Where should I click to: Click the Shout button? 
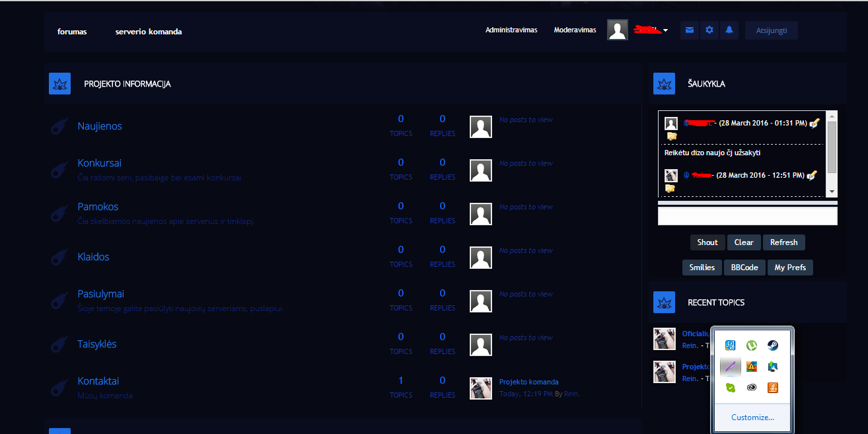(x=707, y=242)
